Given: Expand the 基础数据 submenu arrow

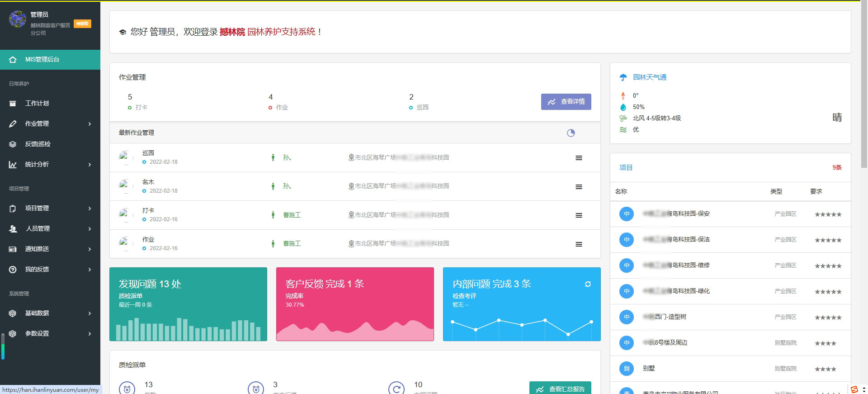Looking at the screenshot, I should click(x=90, y=313).
